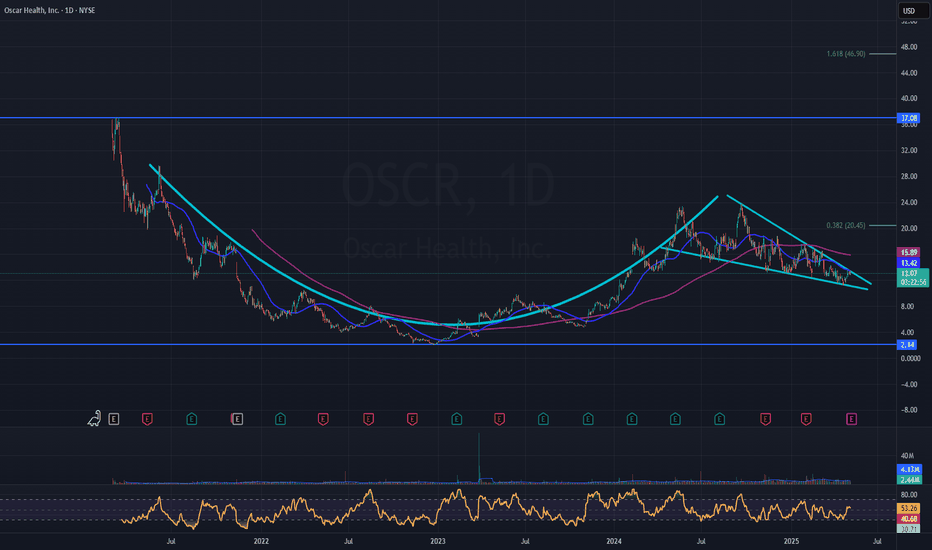This screenshot has height=550, width=932.
Task: Open the grey November 2021 earnings marker
Action: (x=237, y=419)
